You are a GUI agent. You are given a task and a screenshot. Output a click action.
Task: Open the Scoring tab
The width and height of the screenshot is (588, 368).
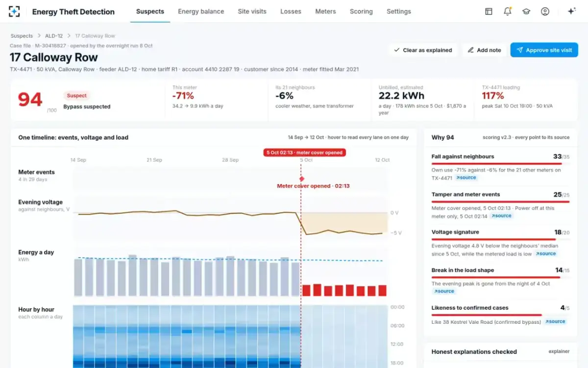pyautogui.click(x=361, y=11)
